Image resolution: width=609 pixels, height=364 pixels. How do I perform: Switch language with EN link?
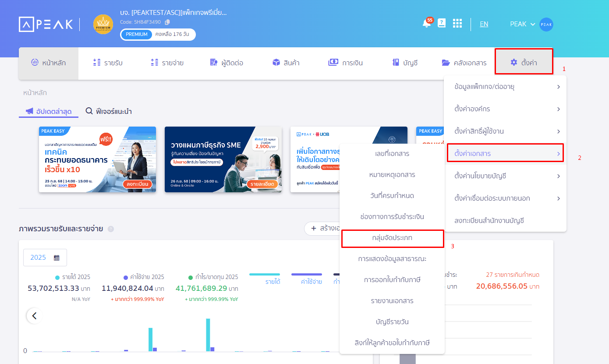point(484,24)
